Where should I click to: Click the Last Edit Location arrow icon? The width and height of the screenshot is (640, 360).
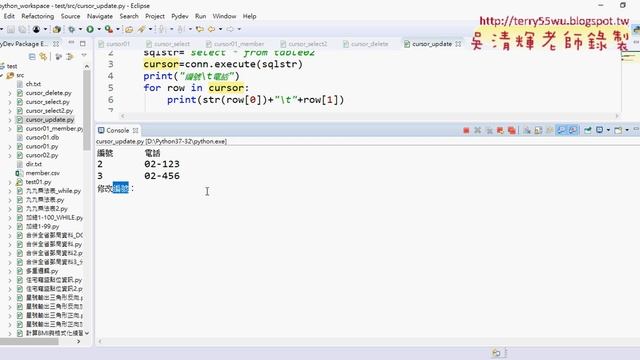(200, 29)
